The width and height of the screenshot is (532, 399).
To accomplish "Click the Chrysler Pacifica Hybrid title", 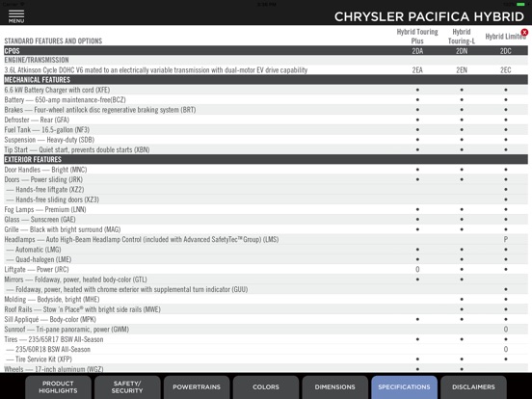I will pos(429,16).
